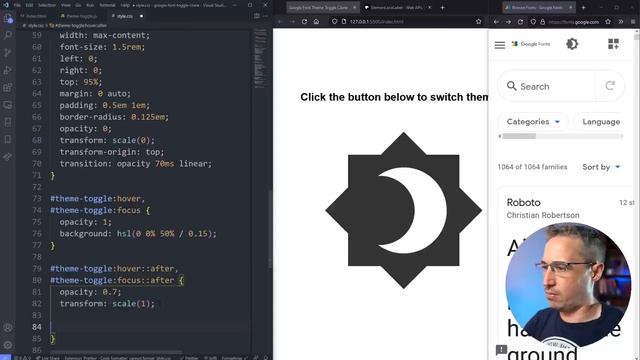The width and height of the screenshot is (640, 360).
Task: Click the Google Fonts logo
Action: 531,44
